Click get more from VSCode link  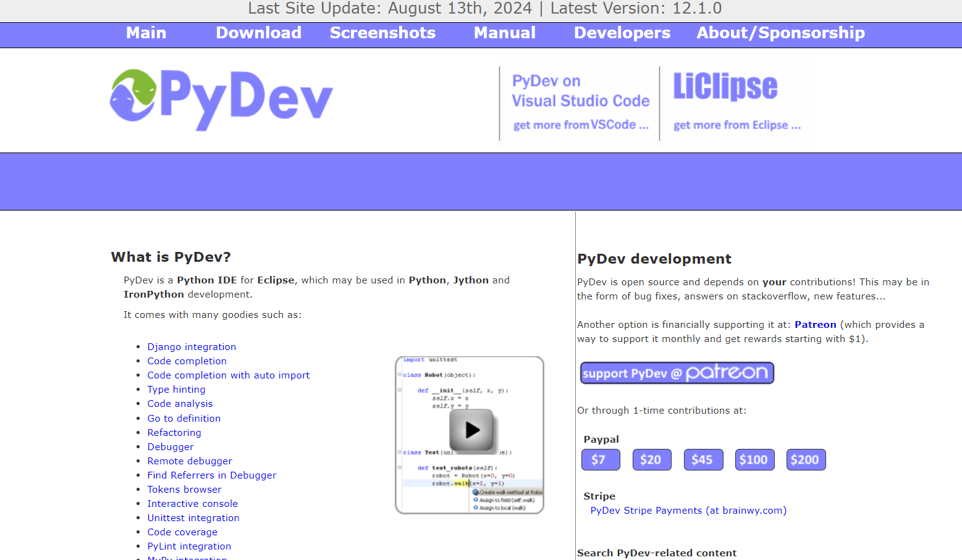coord(581,125)
